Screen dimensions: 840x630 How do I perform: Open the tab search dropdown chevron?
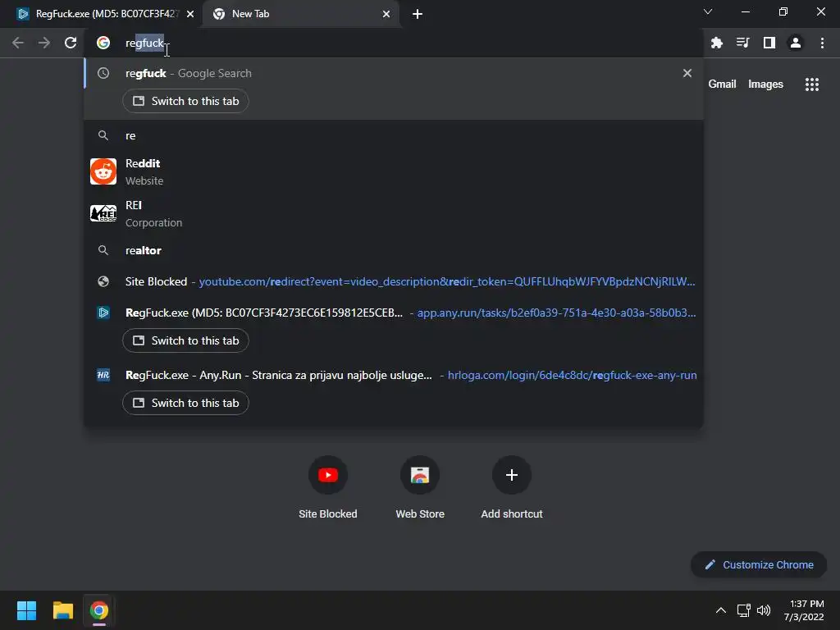pyautogui.click(x=708, y=11)
